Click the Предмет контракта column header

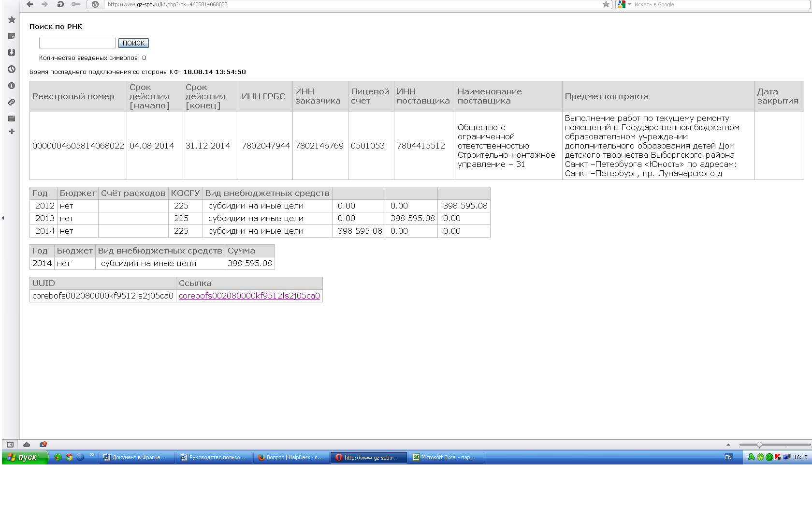(x=658, y=96)
